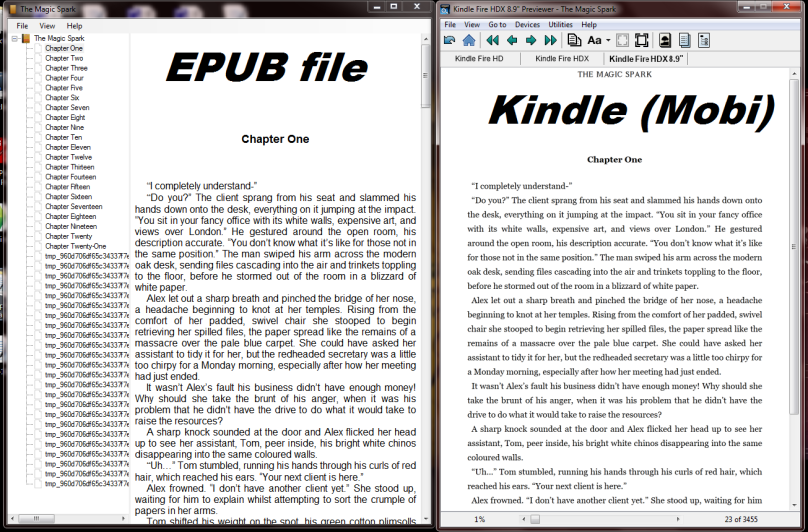Select Chapter Twenty-One in the tree
808x532 pixels.
click(x=75, y=246)
